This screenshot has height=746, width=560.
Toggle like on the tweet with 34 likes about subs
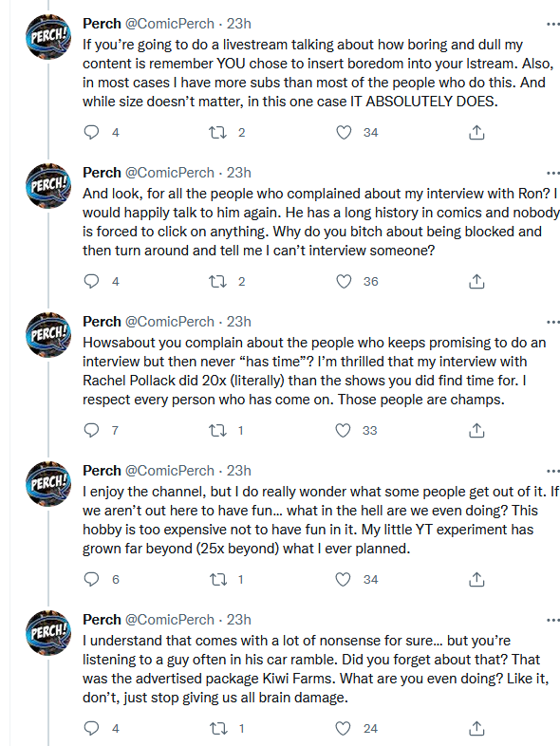click(x=343, y=132)
